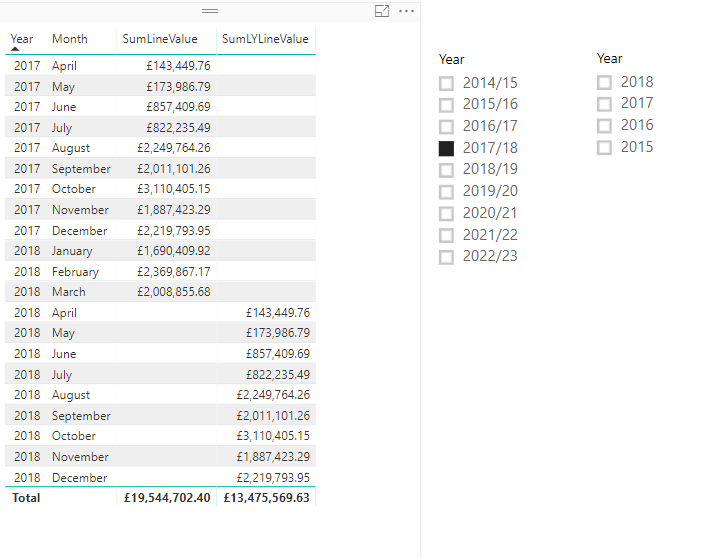
Task: Tick the 2017 calendar year checkbox
Action: [x=604, y=104]
